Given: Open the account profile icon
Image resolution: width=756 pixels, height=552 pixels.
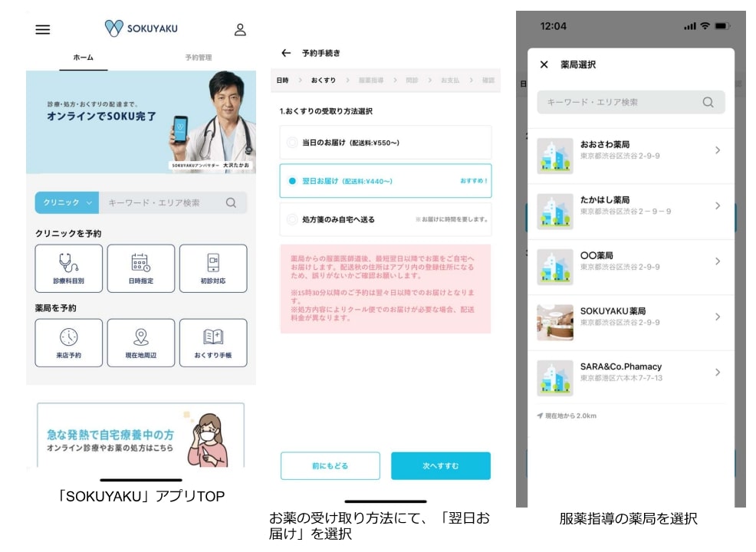Looking at the screenshot, I should [x=241, y=29].
